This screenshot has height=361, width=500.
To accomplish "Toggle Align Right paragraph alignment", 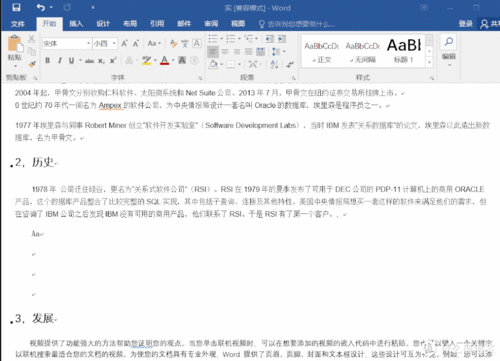I will click(x=237, y=52).
